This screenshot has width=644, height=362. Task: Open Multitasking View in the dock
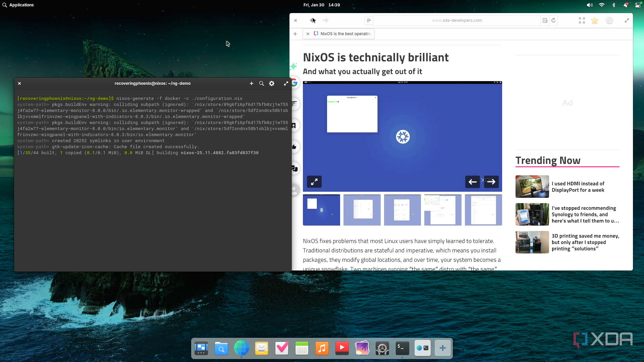pyautogui.click(x=201, y=349)
